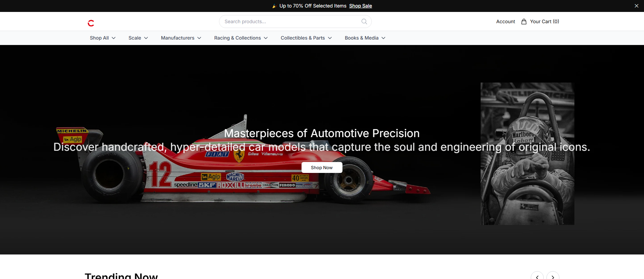The width and height of the screenshot is (644, 279).
Task: Click the shopping bag cart icon
Action: point(524,21)
